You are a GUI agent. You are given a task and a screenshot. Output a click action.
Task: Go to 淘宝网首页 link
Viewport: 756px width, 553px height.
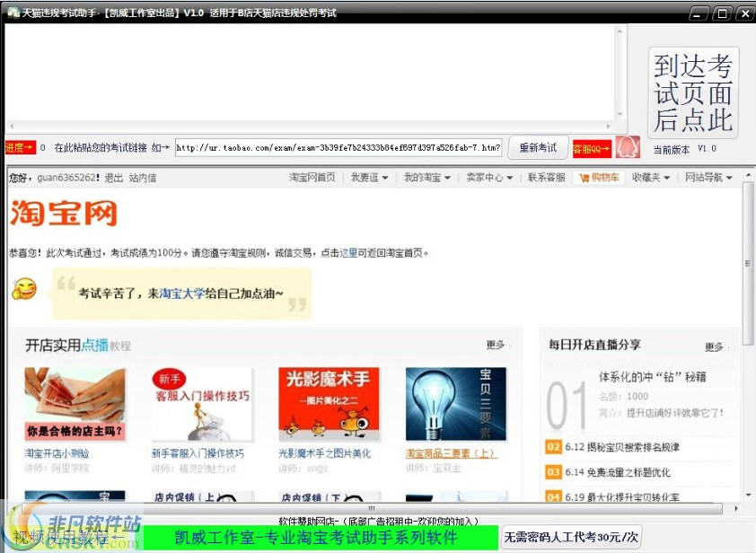coord(312,178)
